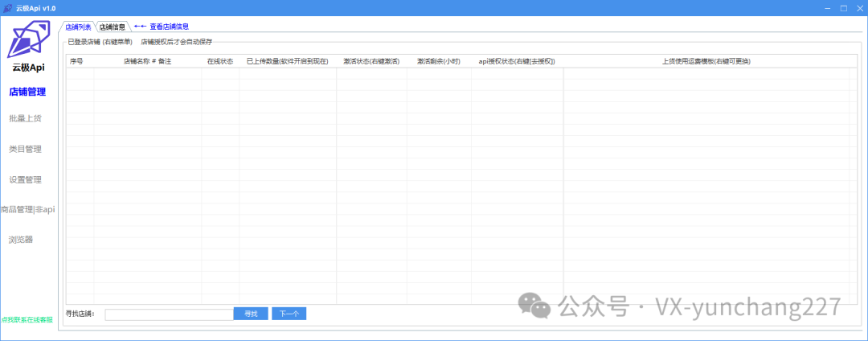
Task: Click 下一个 button
Action: click(289, 314)
